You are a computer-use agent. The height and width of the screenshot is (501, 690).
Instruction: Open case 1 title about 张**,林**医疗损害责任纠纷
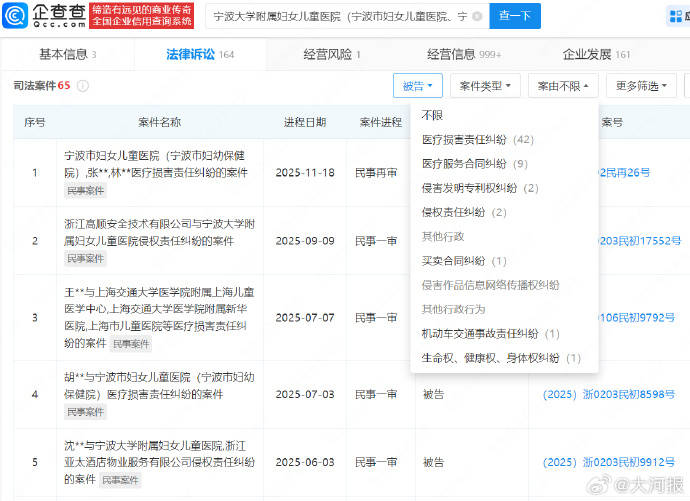[156, 164]
